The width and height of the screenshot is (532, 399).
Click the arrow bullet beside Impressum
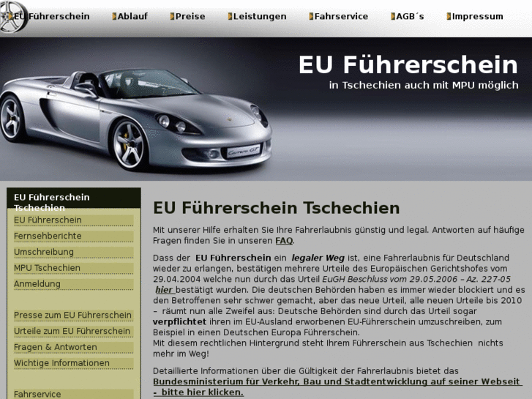pos(449,16)
